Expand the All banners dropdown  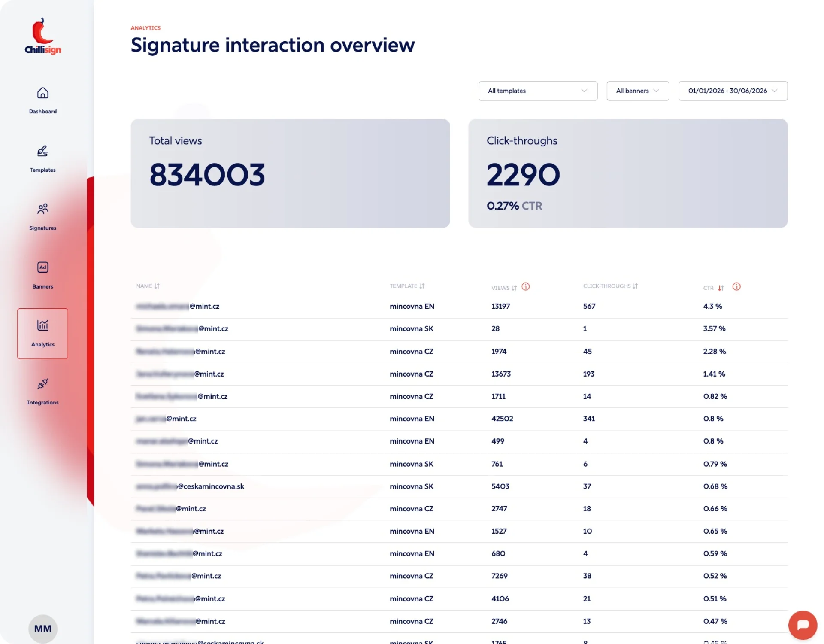pyautogui.click(x=638, y=91)
